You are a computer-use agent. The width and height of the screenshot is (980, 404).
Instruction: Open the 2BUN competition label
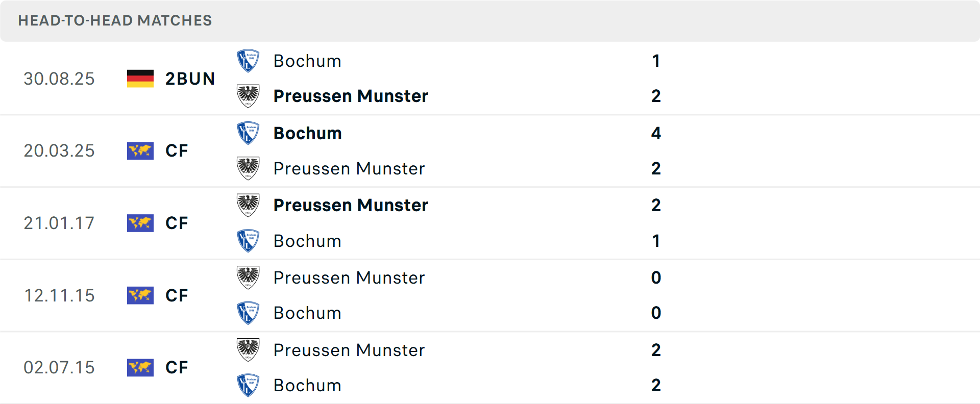189,79
